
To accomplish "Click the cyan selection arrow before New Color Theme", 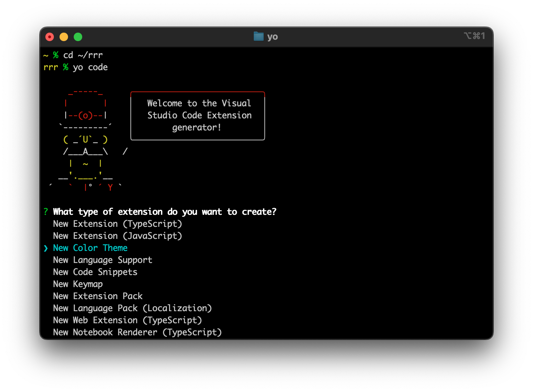I will click(x=46, y=248).
